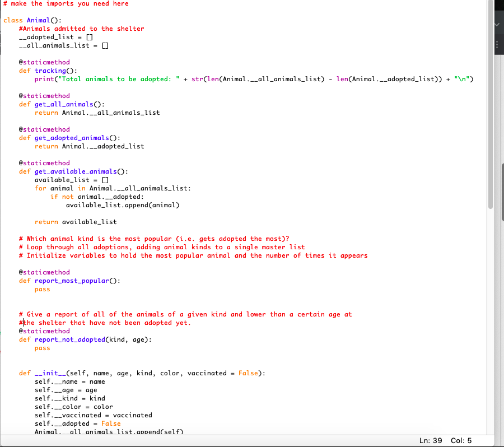Click the function name 'get_adopted_animals'
This screenshot has height=447, width=504.
click(72, 138)
